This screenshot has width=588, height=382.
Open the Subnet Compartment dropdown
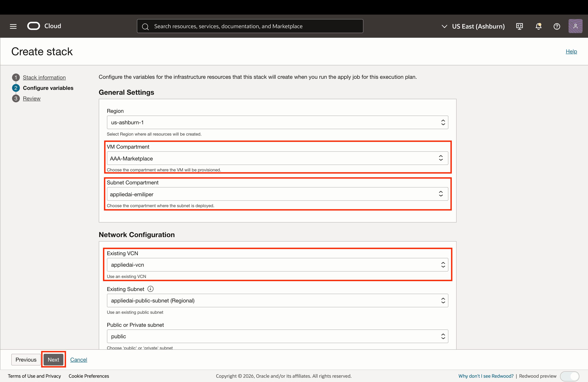click(277, 194)
